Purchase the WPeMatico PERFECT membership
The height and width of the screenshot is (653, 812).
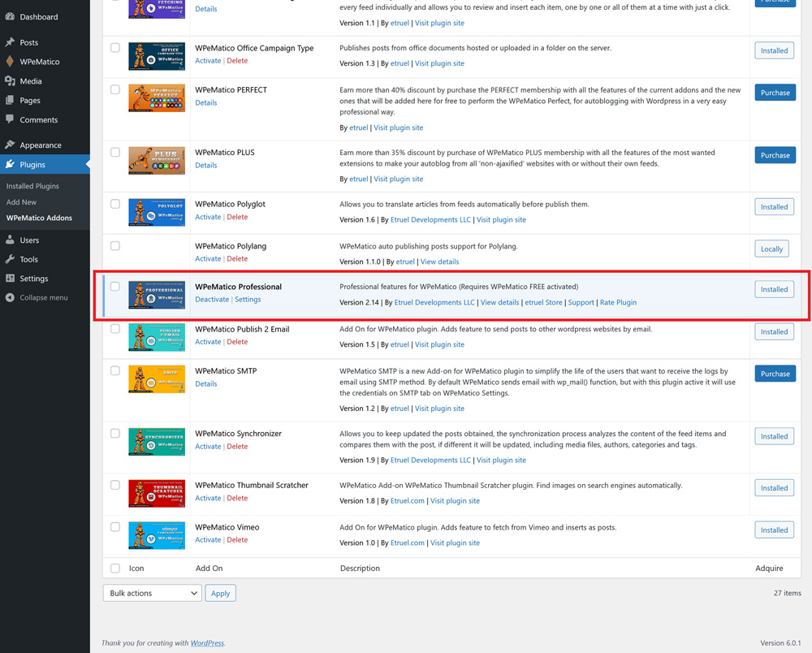[x=775, y=93]
